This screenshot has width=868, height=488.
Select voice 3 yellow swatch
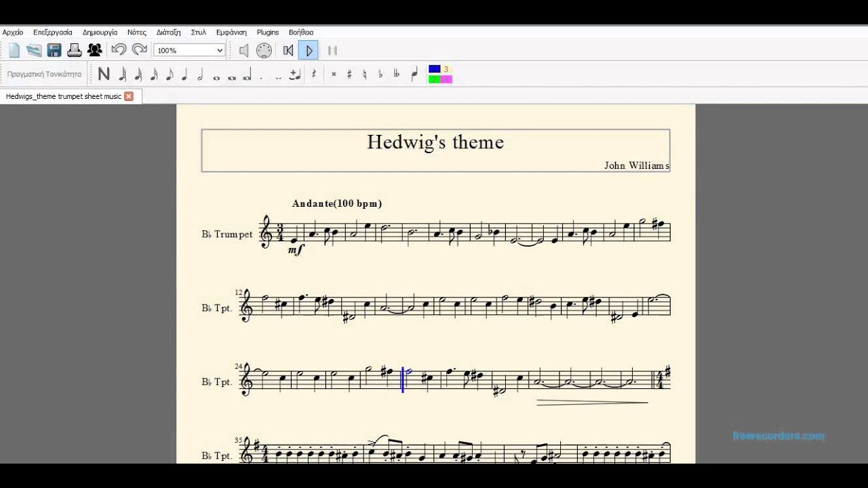tap(446, 69)
